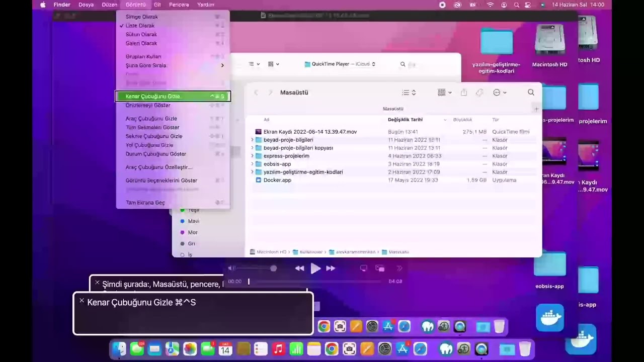Click the double-arrow share icon in QuickTime controls
The height and width of the screenshot is (362, 644).
tap(400, 268)
